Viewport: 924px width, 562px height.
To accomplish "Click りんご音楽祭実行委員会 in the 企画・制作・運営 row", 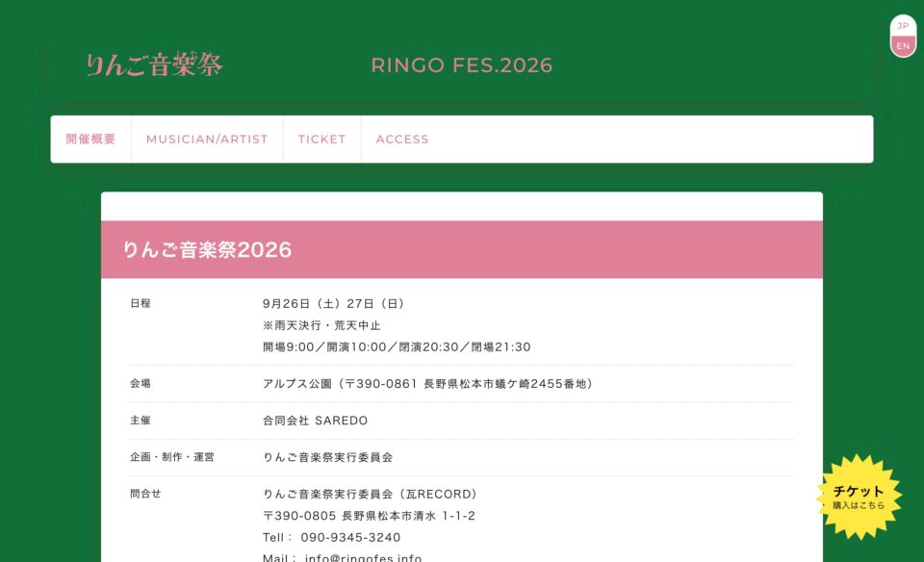I will [x=327, y=457].
